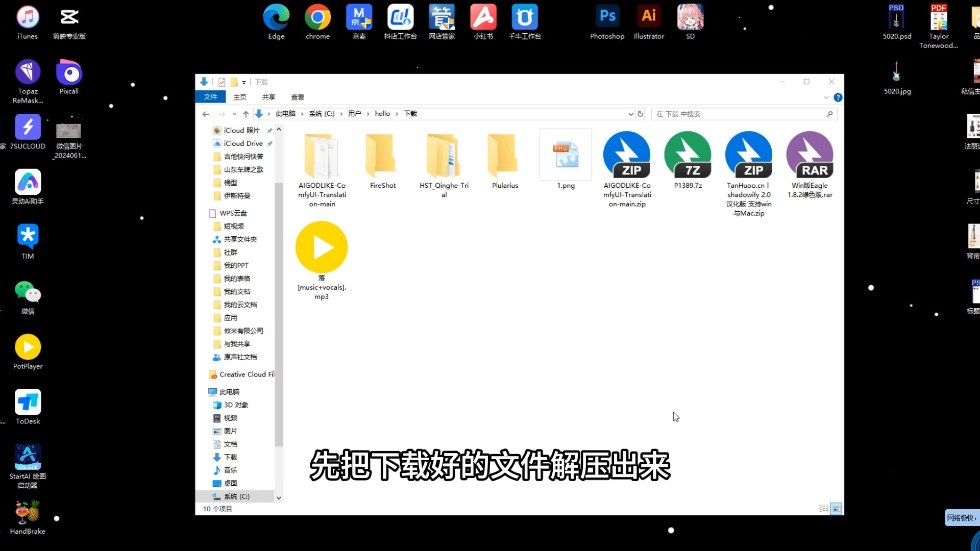The width and height of the screenshot is (980, 551).
Task: Open the 文件 menu
Action: (211, 96)
